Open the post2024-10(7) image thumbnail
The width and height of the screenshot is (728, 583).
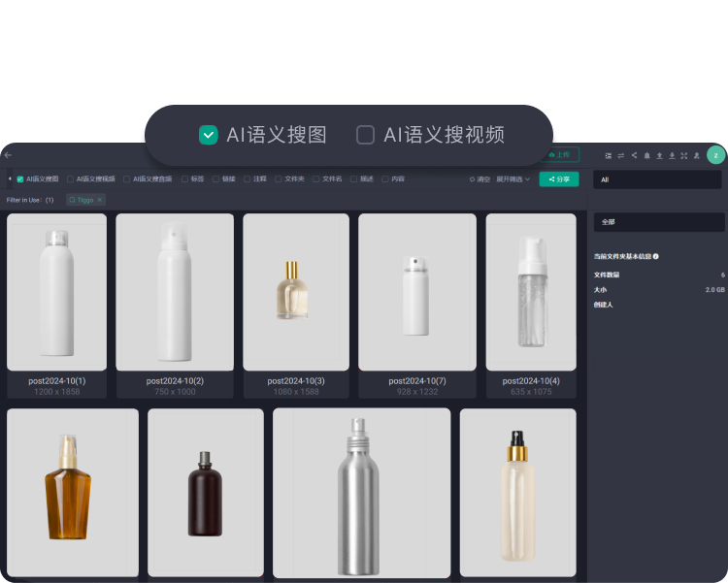[416, 292]
